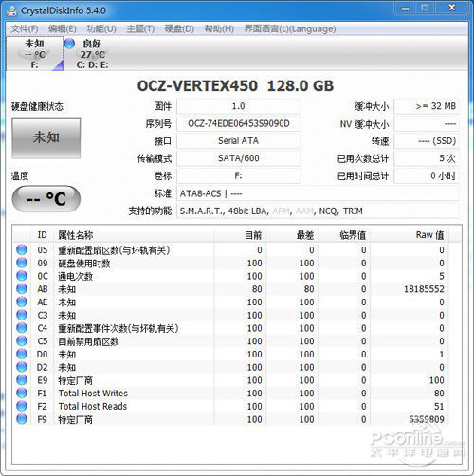Click status circle for attribute AE
Viewport: 474px width, 476px height.
click(22, 302)
